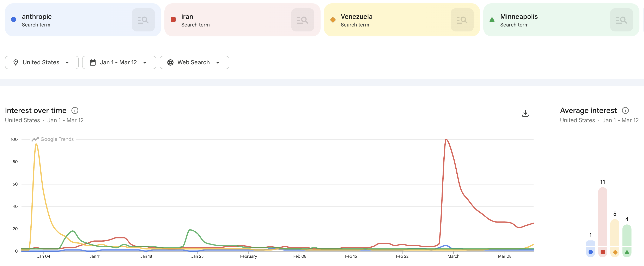The image size is (644, 266).
Task: Open search details icon for Minneapolis term
Action: coord(621,20)
